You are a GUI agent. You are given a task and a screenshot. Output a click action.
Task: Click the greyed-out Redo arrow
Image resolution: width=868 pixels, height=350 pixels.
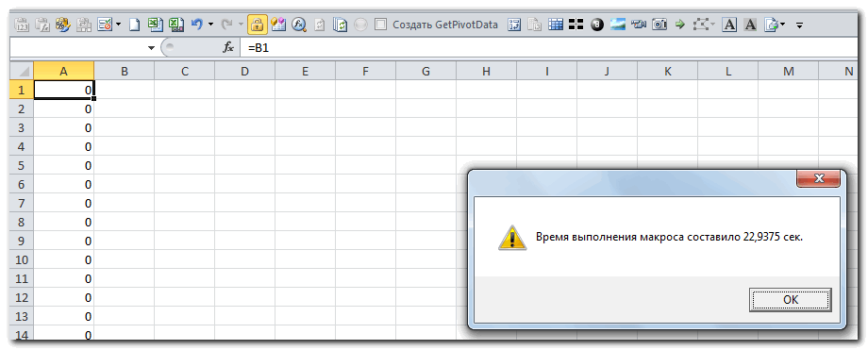(227, 25)
